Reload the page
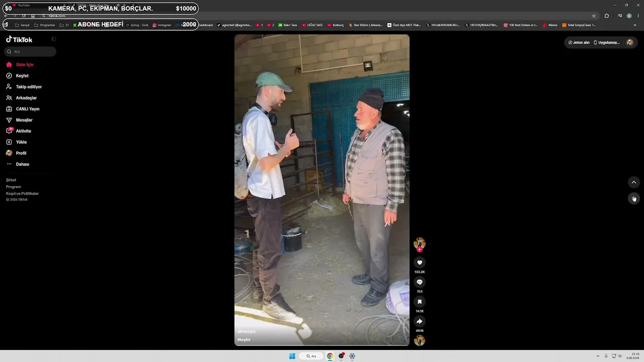Screen dimensions: 644x362 (24, 16)
